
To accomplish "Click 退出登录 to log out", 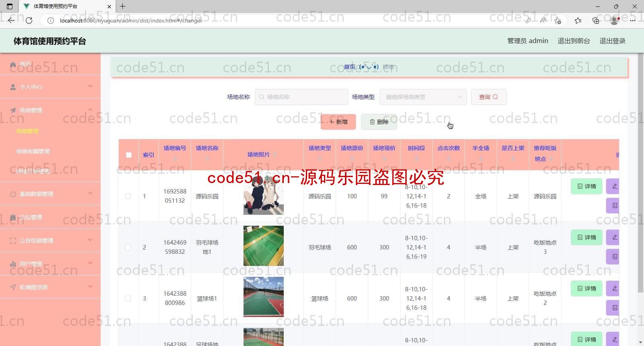I will [612, 41].
